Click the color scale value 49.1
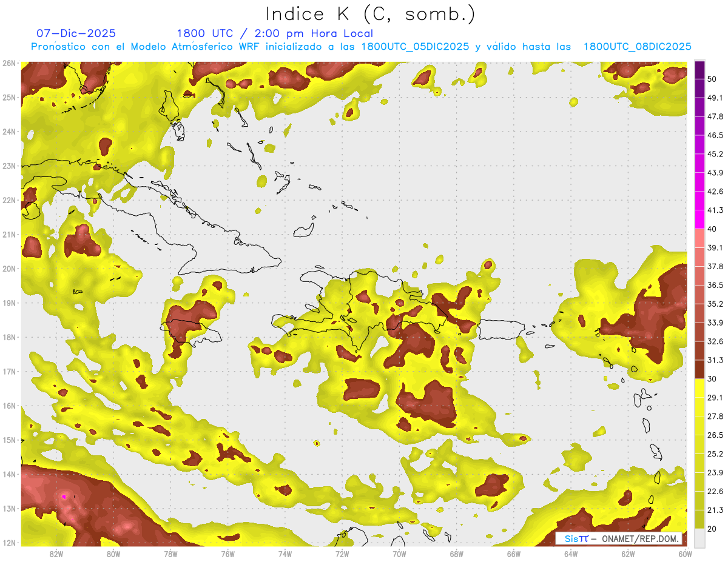 point(715,98)
